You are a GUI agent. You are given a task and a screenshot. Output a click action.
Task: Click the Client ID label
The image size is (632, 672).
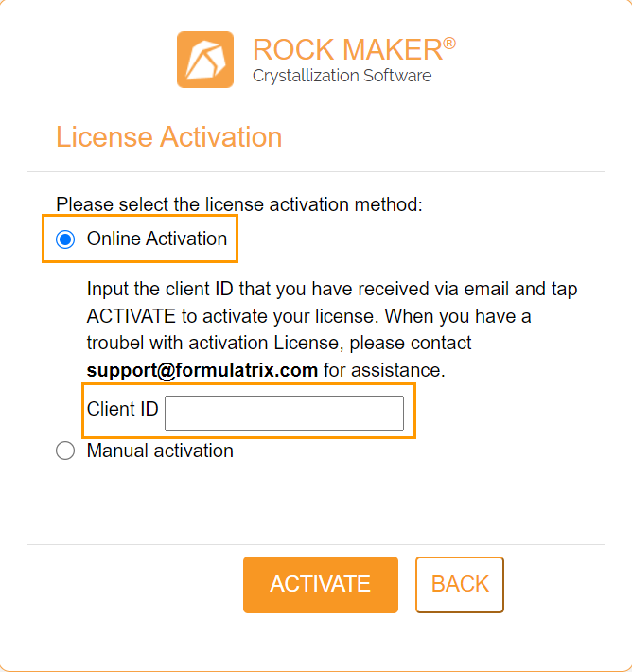[123, 409]
